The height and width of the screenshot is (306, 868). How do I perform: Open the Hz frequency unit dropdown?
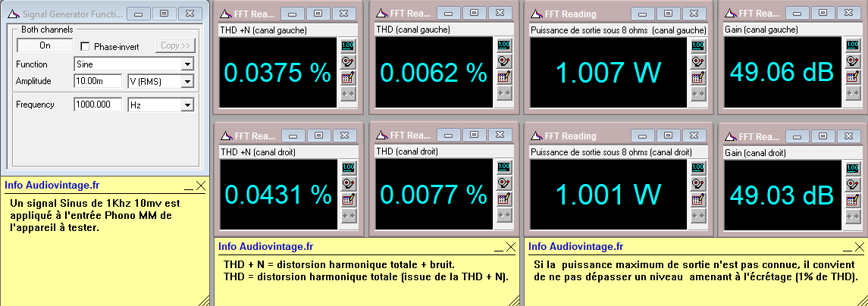point(188,105)
